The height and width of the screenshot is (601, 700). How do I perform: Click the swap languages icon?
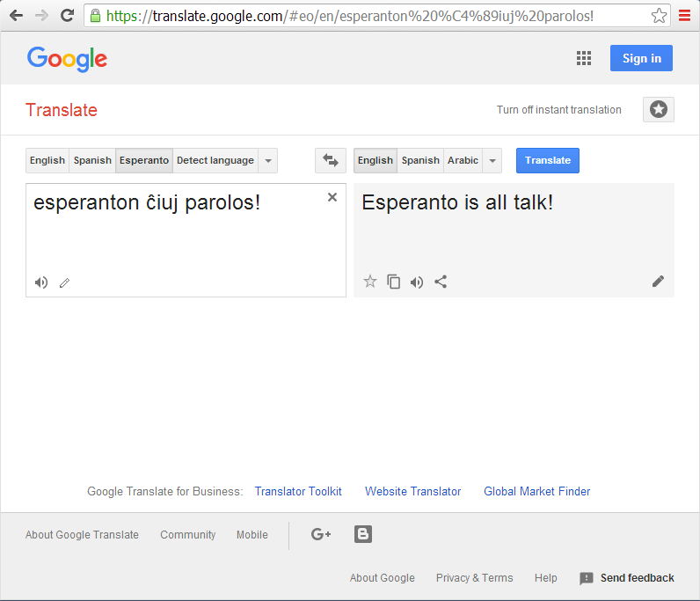[x=331, y=160]
